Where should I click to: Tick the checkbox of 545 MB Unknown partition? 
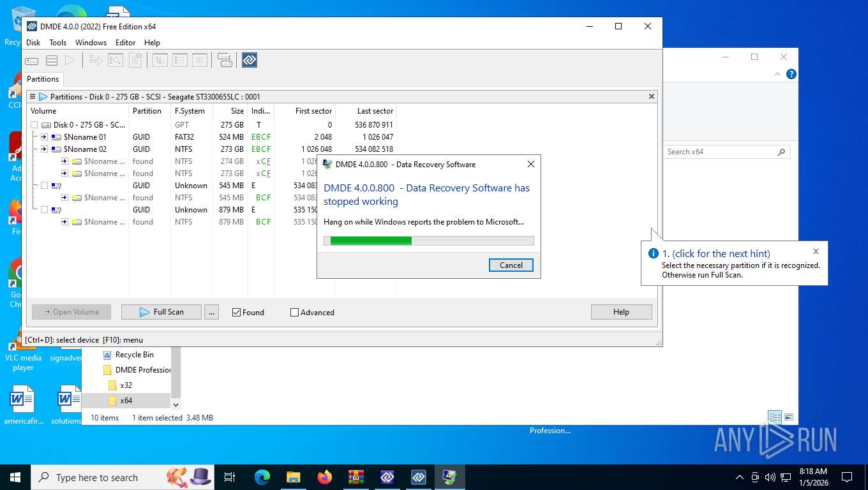pos(44,186)
